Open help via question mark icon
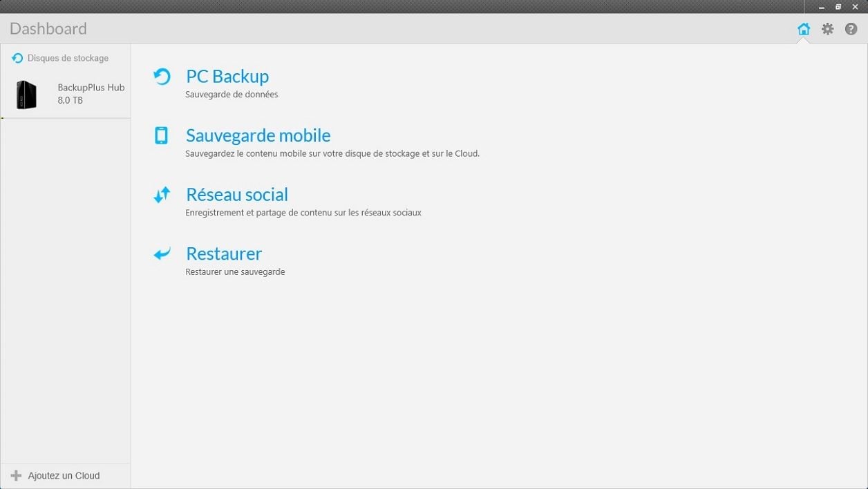 click(x=851, y=29)
